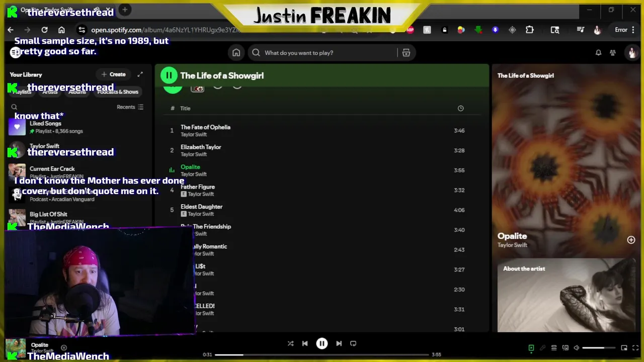This screenshot has width=644, height=362.
Task: Sort the track list by Title column
Action: (x=185, y=108)
